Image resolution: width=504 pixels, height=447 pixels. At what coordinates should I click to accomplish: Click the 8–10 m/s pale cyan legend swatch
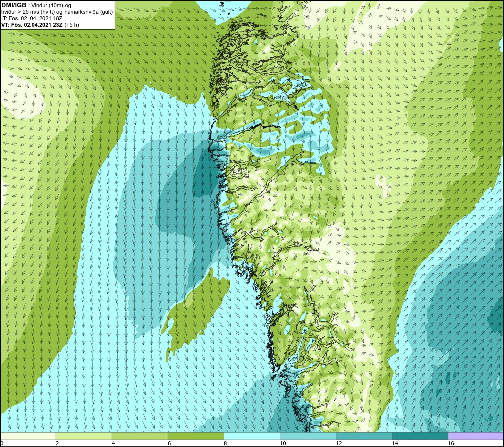(x=252, y=436)
